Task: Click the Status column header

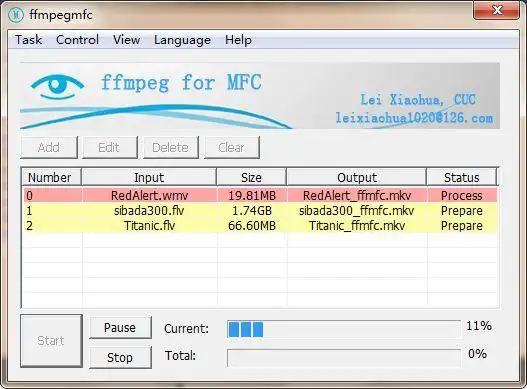Action: click(x=461, y=177)
